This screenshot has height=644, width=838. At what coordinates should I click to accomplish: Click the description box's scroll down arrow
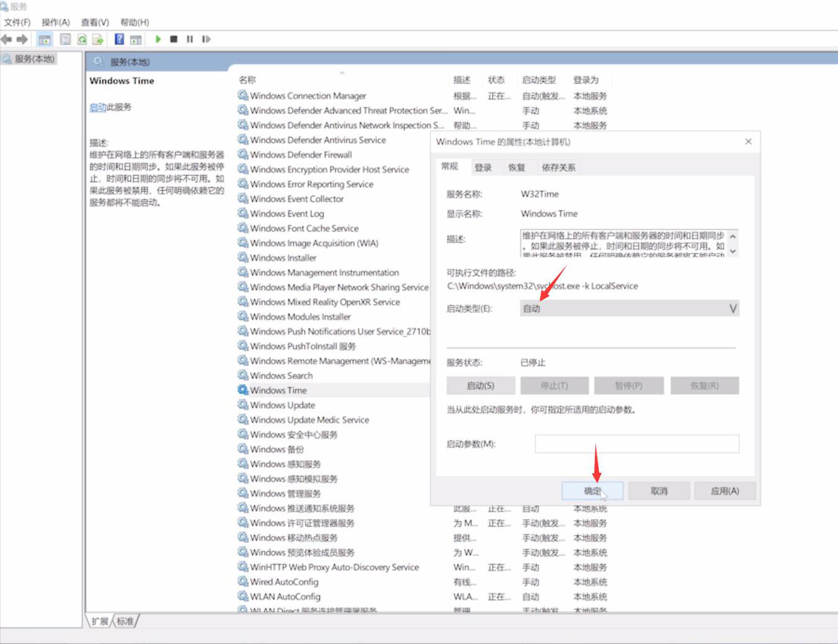point(733,251)
